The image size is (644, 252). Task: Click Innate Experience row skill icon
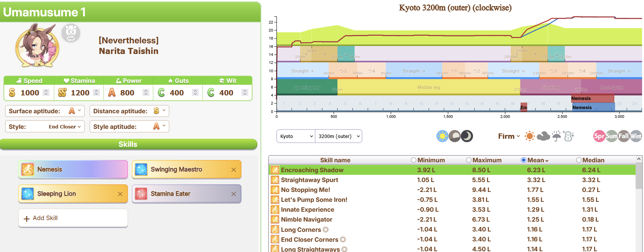[275, 209]
